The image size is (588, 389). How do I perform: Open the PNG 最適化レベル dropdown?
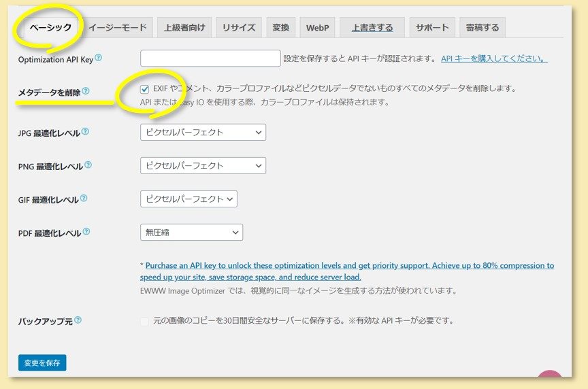click(203, 166)
